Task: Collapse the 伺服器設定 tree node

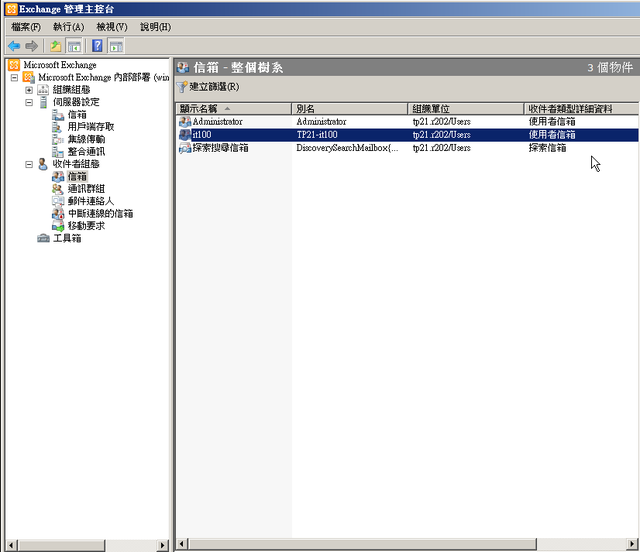Action: tap(29, 102)
